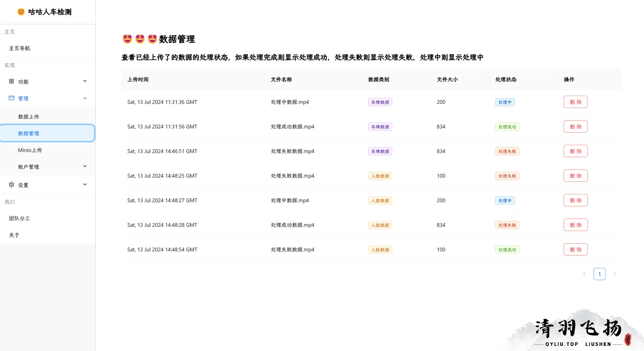
Task: Switch to the 数据上传 page
Action: [29, 116]
